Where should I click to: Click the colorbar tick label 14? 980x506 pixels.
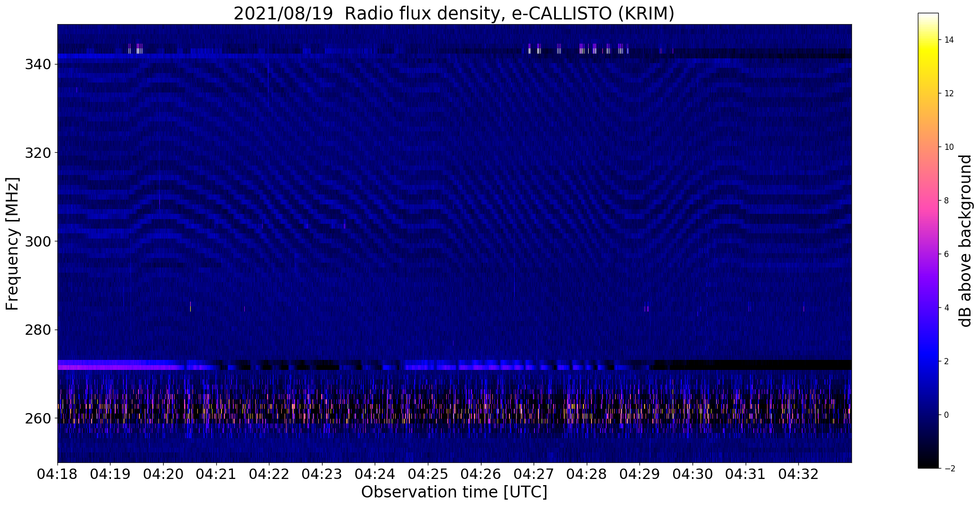[949, 40]
